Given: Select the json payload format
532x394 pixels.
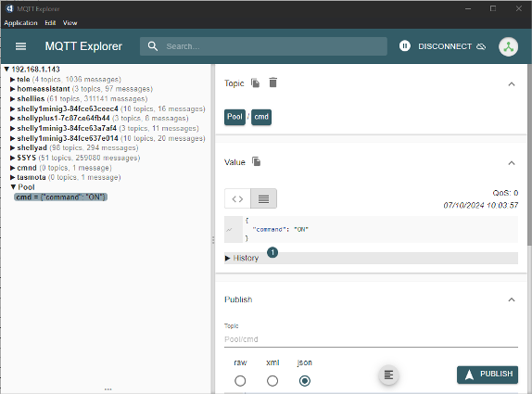Looking at the screenshot, I should [305, 381].
